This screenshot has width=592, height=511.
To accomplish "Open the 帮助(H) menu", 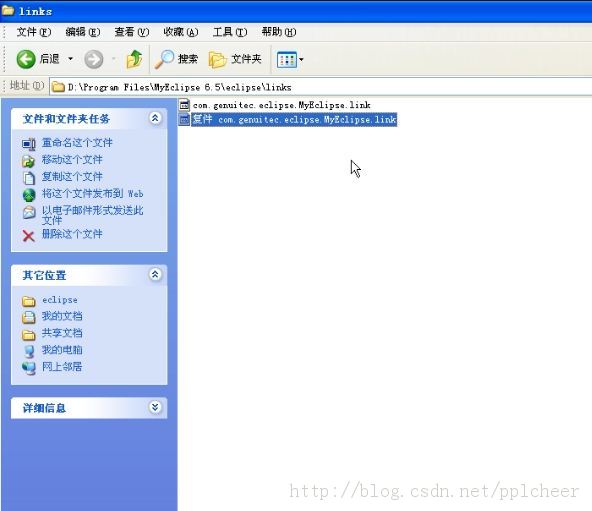I will tap(279, 32).
